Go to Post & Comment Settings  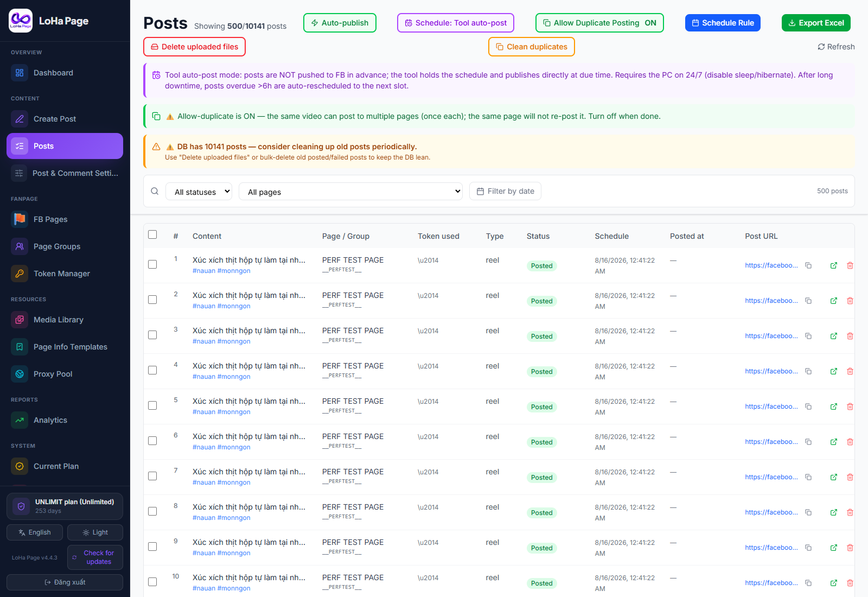point(65,173)
